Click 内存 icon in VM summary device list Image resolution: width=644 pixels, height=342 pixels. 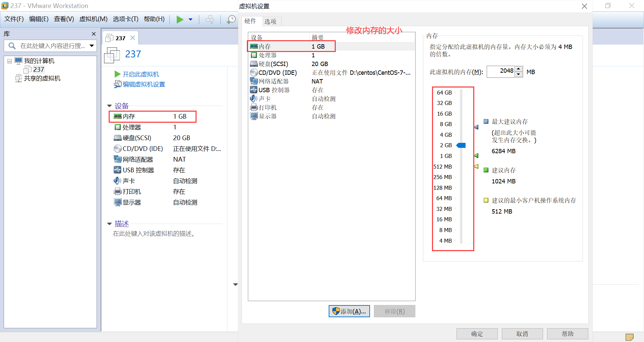tap(117, 116)
